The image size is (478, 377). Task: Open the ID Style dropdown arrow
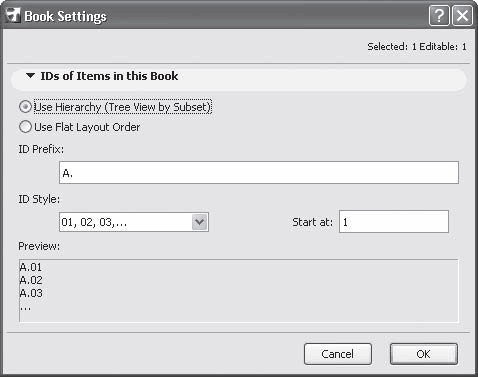point(200,222)
